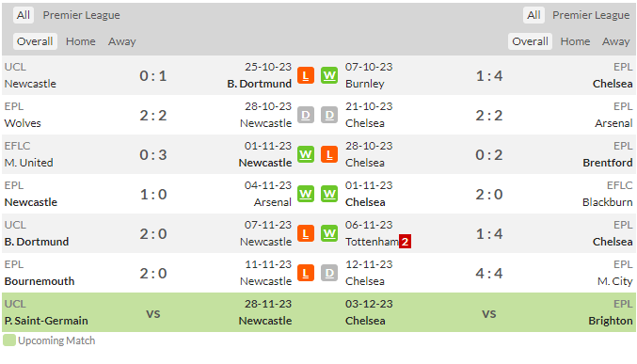637x364 pixels.
Task: Click the green W badge for M. United vs Newcastle
Action: (306, 155)
